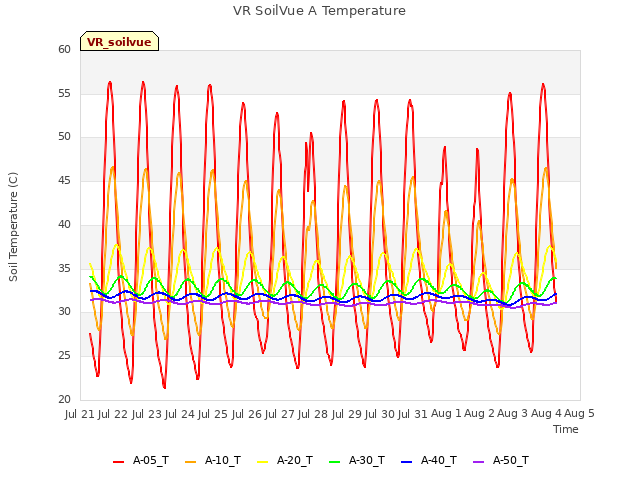The image size is (640, 480).
Task: Click the Aug 1 x-axis tick label
Action: (x=446, y=414)
